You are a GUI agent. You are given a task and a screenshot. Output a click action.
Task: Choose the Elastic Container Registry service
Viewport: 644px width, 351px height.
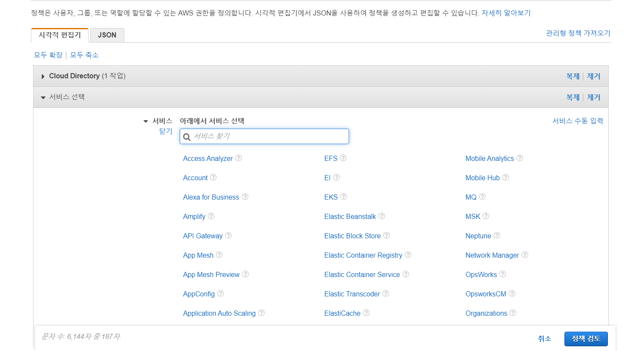tap(363, 255)
